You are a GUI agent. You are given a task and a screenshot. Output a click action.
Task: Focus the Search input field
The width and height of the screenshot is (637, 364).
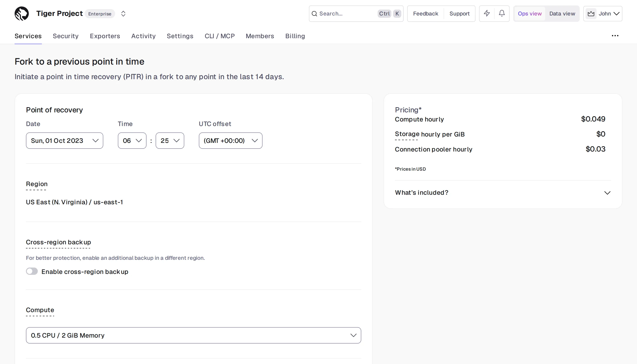(356, 13)
